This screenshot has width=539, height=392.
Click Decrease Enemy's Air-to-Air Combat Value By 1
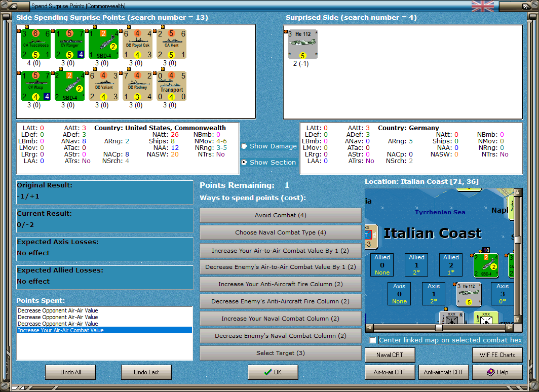point(281,267)
